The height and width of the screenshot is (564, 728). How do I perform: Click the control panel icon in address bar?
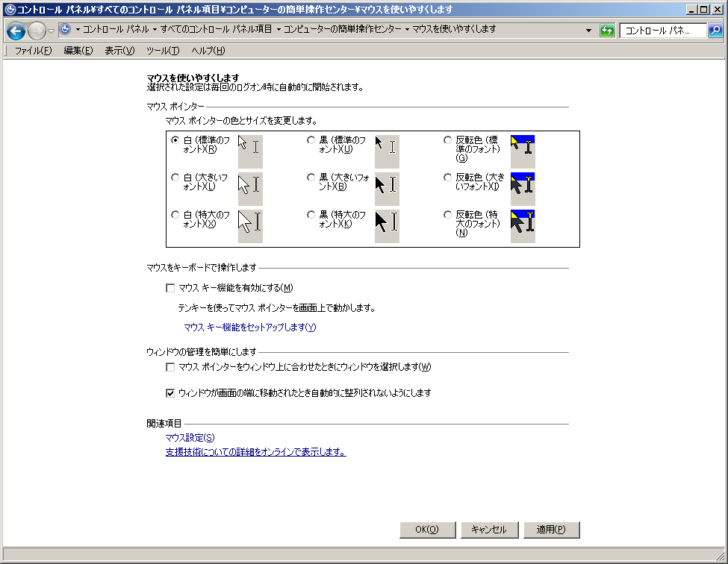65,30
